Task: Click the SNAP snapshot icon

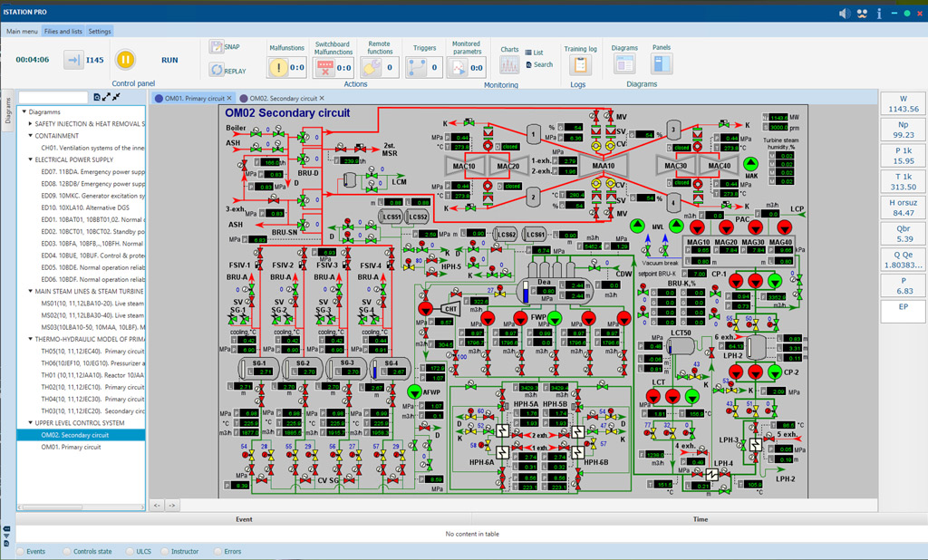Action: [216, 46]
